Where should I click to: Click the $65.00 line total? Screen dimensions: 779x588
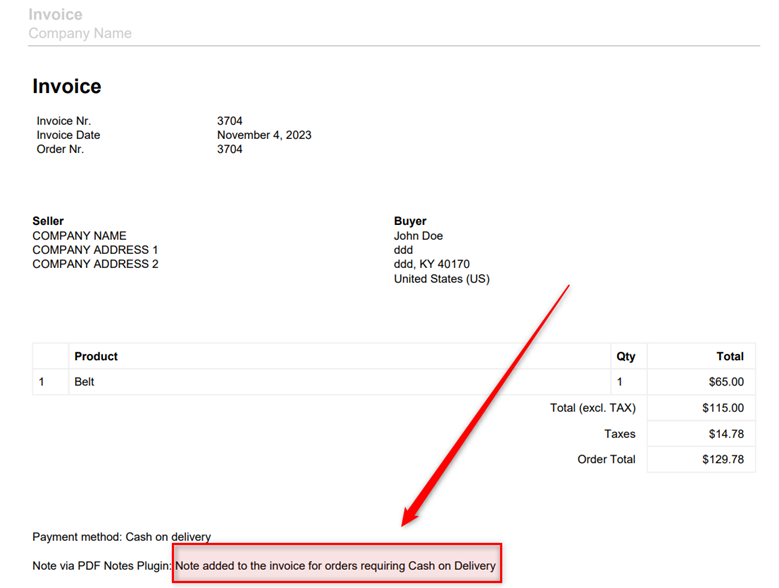726,382
